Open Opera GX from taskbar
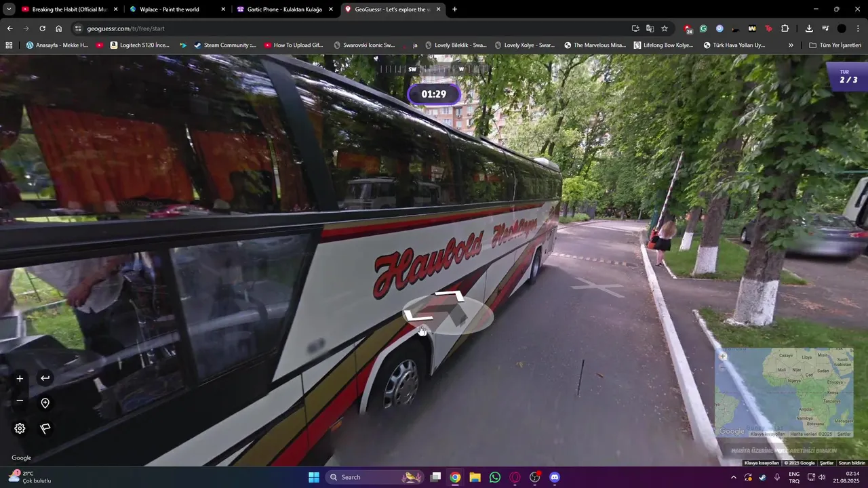The image size is (868, 488). (515, 477)
